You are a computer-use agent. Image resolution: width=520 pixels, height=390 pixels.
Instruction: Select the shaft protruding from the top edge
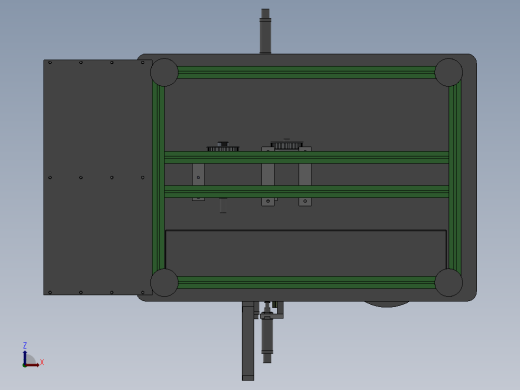coord(265,31)
